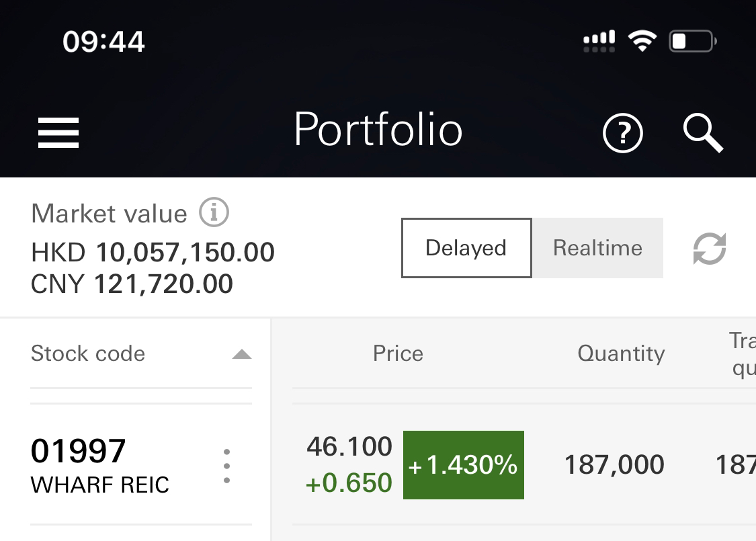Sort the list by Price column

398,353
